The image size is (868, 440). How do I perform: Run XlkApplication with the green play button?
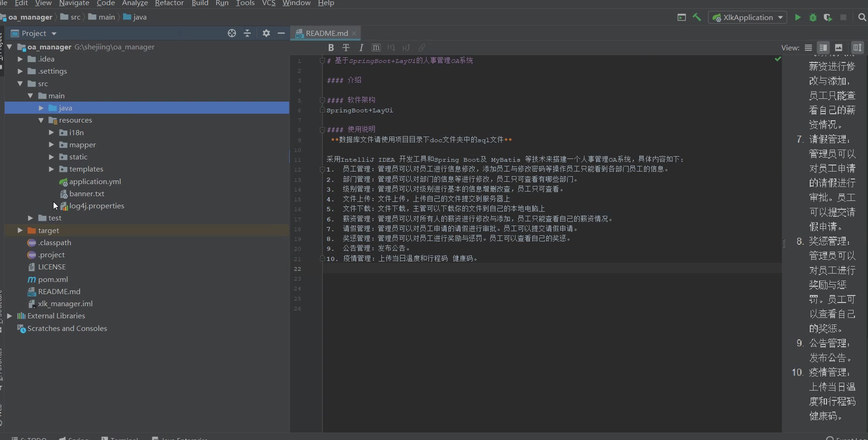(x=798, y=17)
